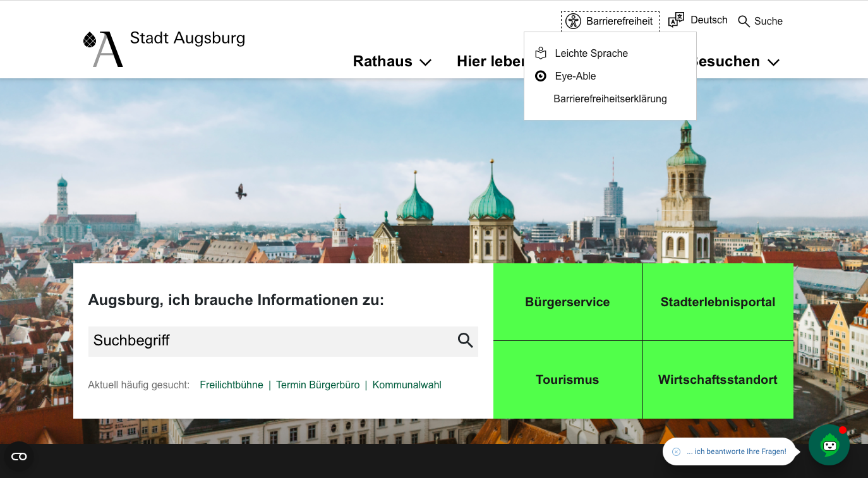Follow the Kommunalwahl quick link

click(407, 385)
